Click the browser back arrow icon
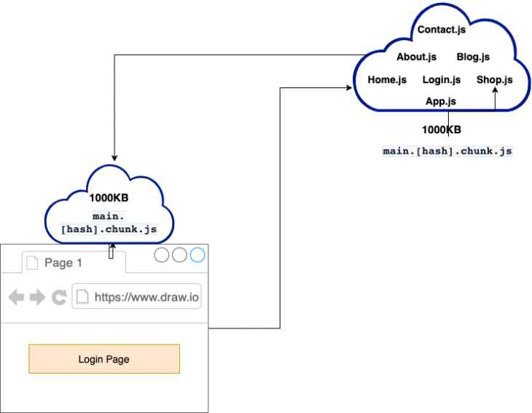This screenshot has width=532, height=413. coord(16,297)
